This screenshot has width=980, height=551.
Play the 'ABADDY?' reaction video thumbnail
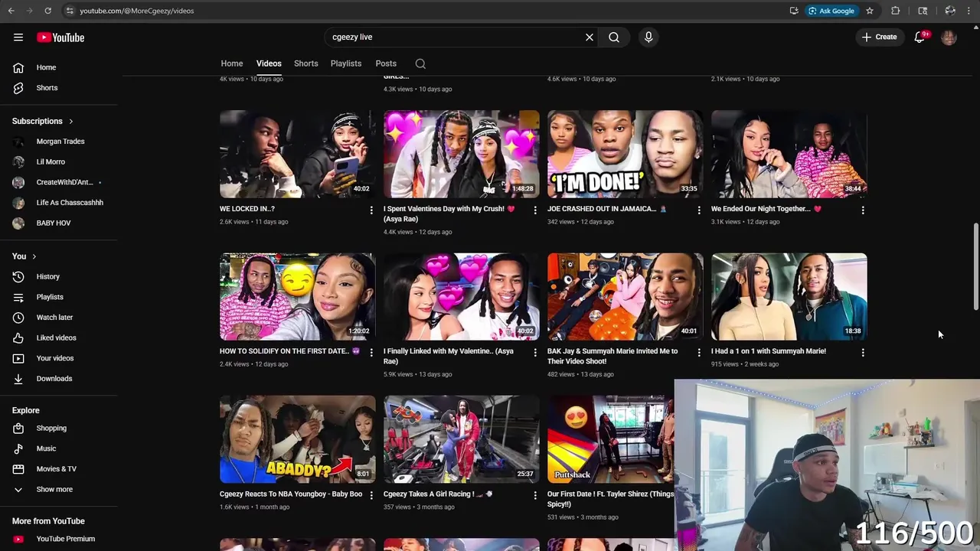pyautogui.click(x=298, y=439)
